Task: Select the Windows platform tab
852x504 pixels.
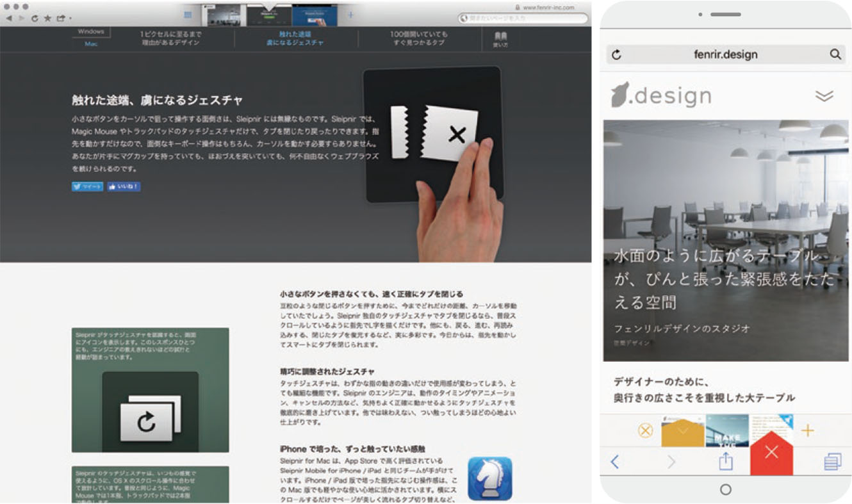Action: point(91,31)
